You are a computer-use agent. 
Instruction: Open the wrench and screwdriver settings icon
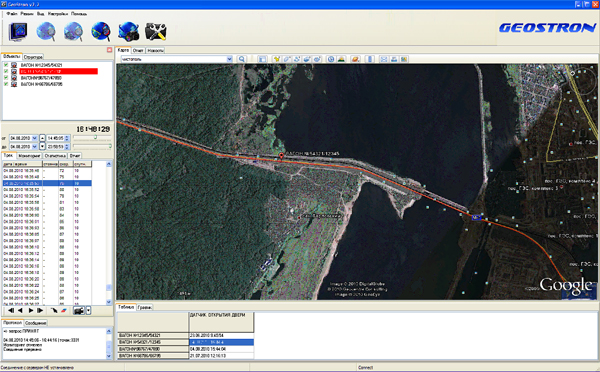pos(155,31)
